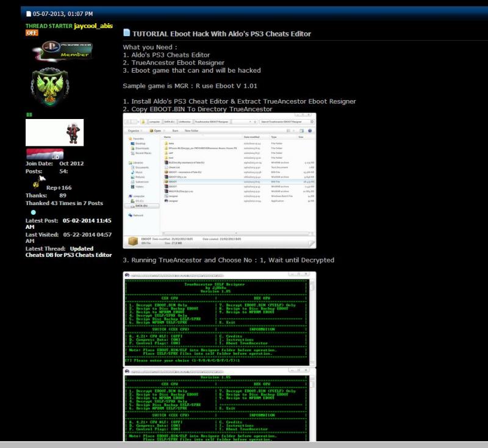Viewport: 488px width, 448px height.
Task: Click '3. Eboot game that can and will be hacked'
Action: click(192, 70)
